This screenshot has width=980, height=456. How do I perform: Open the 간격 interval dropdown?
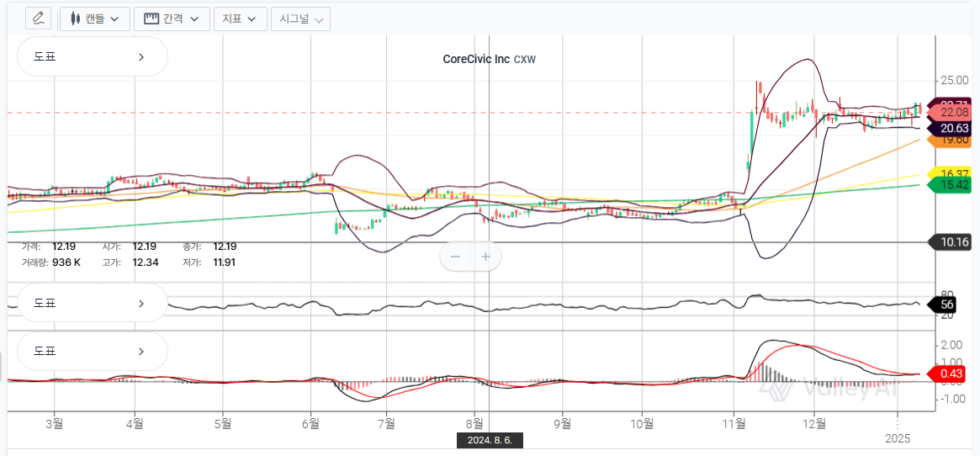(172, 19)
